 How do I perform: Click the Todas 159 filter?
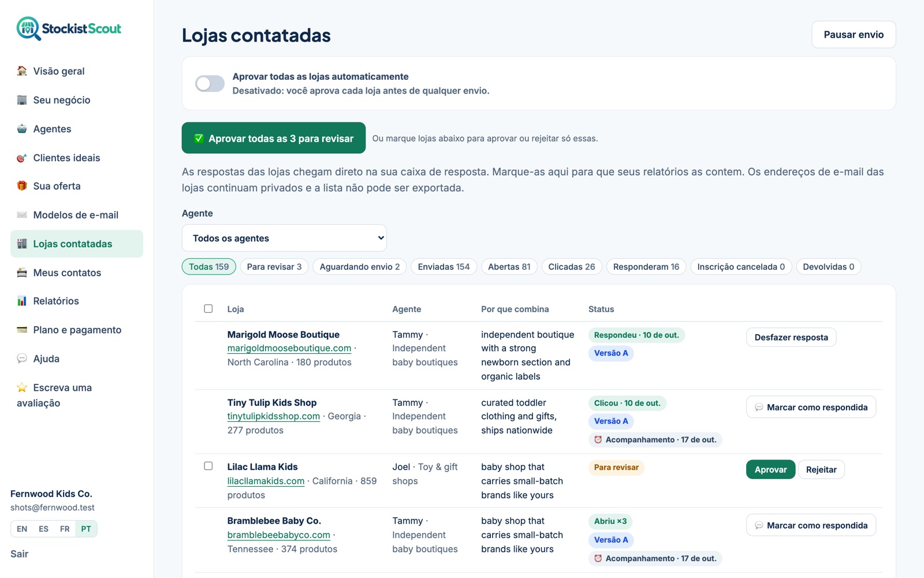click(x=209, y=266)
